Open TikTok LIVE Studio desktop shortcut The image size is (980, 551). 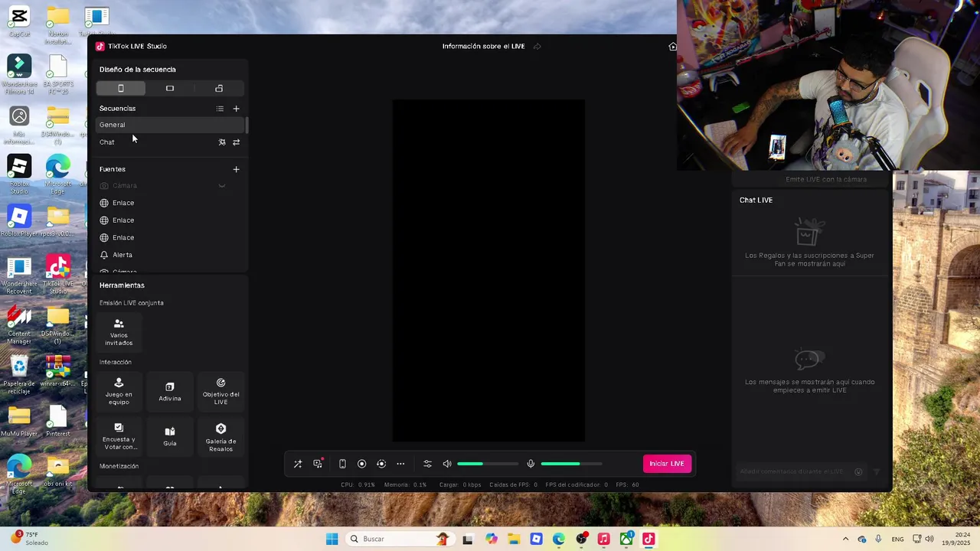pos(58,275)
